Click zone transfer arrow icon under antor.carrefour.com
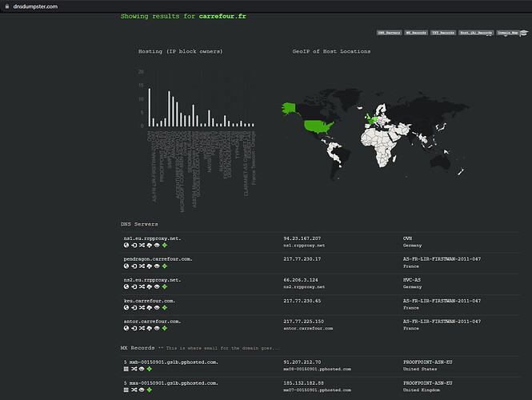The height and width of the screenshot is (400, 532). [x=134, y=328]
